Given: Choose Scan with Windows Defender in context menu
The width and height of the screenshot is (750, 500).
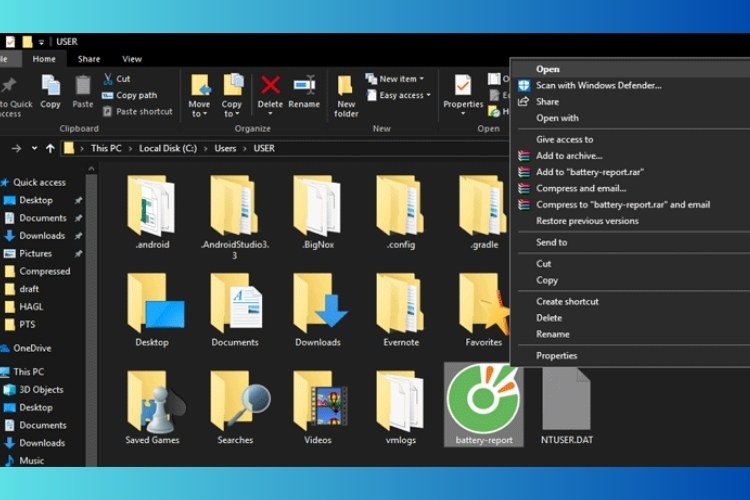Looking at the screenshot, I should (598, 85).
